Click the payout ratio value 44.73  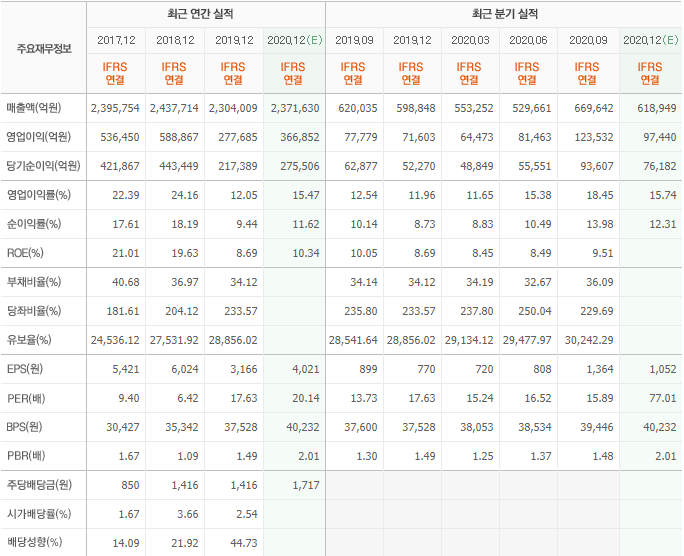point(244,543)
